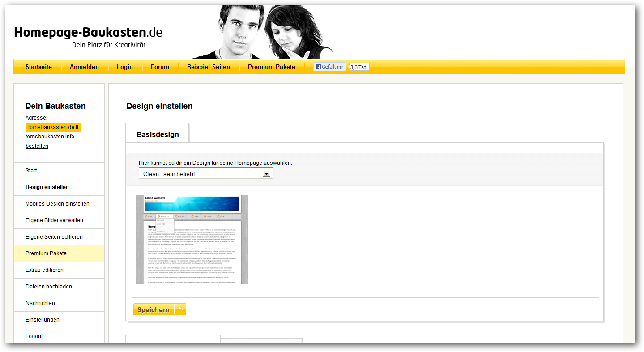Screen dimensions: 644x352
Task: Open Beispiel-Seiten in navigation bar
Action: [x=209, y=67]
